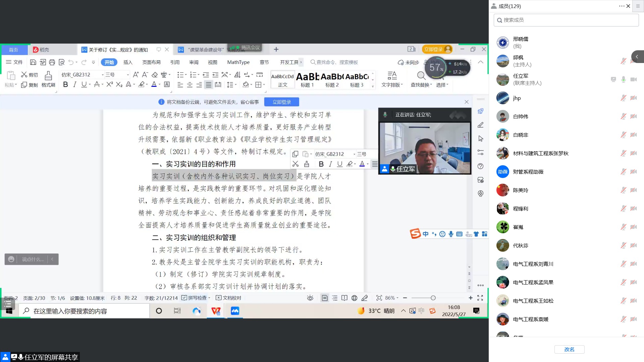644x362 pixels.
Task: Expand the Select (选择) dropdown
Action: coord(442,85)
